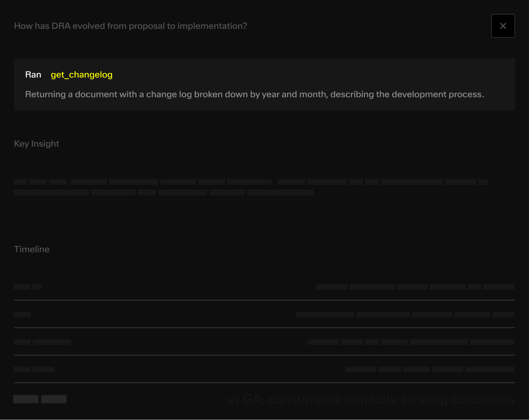The width and height of the screenshot is (529, 420).
Task: Click the Ran get_changelog result card
Action: (x=264, y=84)
